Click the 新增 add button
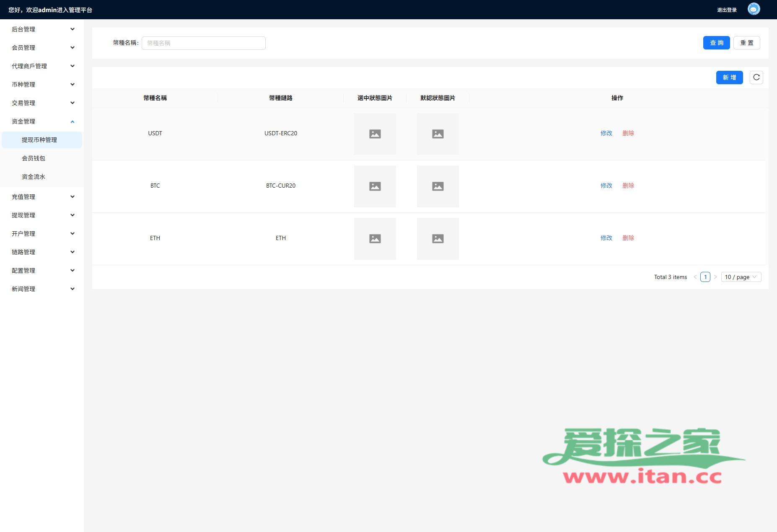This screenshot has width=777, height=532. (729, 77)
